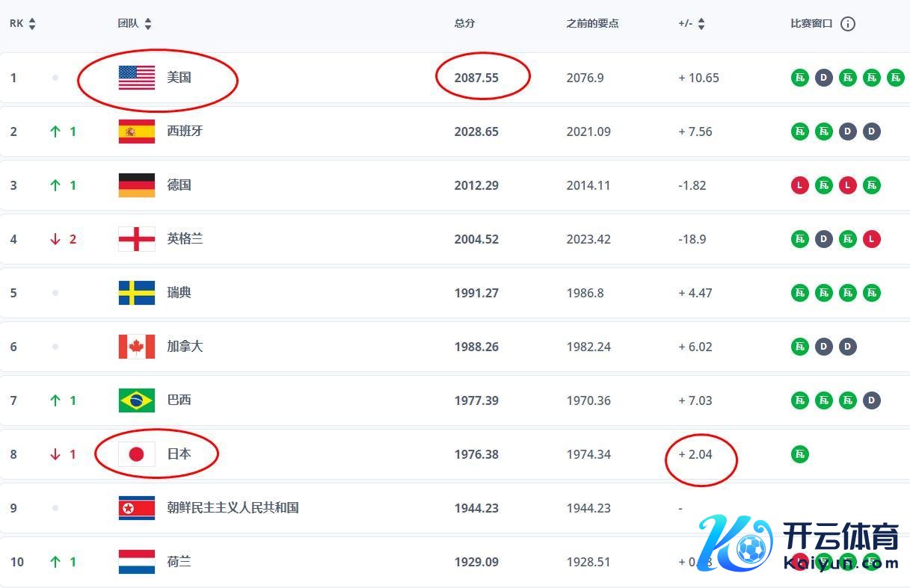Click the Canada maple leaf flag
Viewport: 910px width, 588px height.
tap(137, 347)
